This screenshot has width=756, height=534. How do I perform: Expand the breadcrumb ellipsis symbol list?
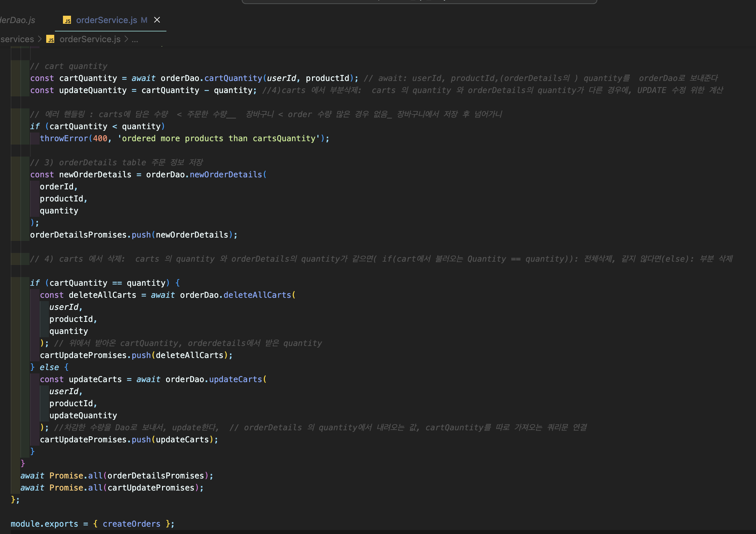(x=135, y=39)
